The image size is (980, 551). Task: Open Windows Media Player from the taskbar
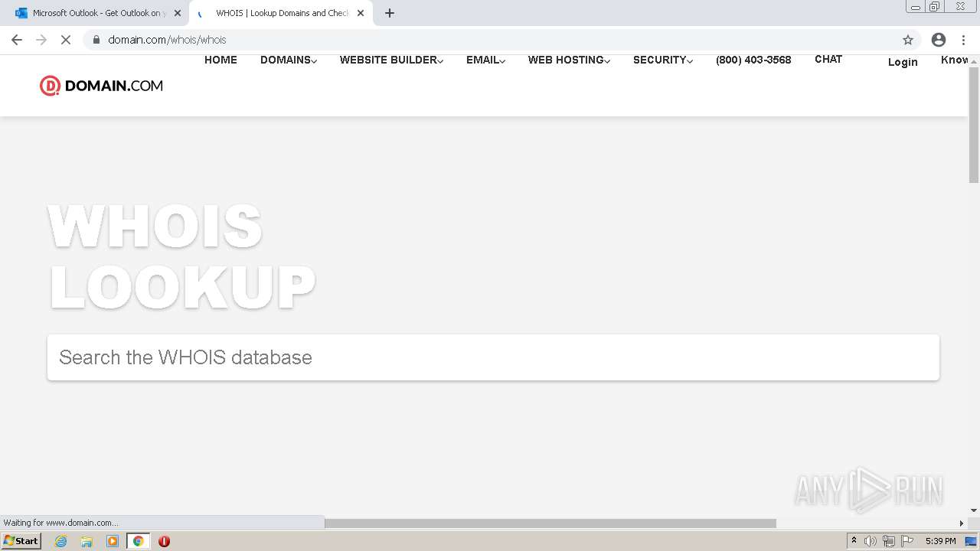click(113, 541)
